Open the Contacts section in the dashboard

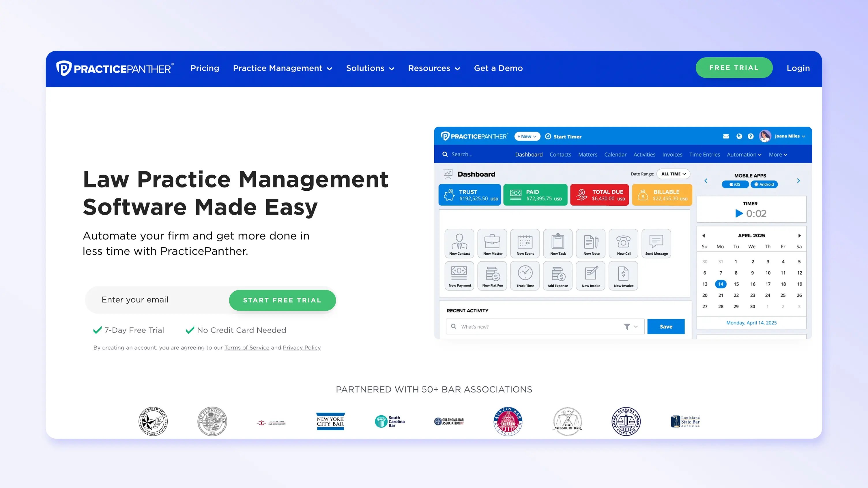[x=560, y=154]
